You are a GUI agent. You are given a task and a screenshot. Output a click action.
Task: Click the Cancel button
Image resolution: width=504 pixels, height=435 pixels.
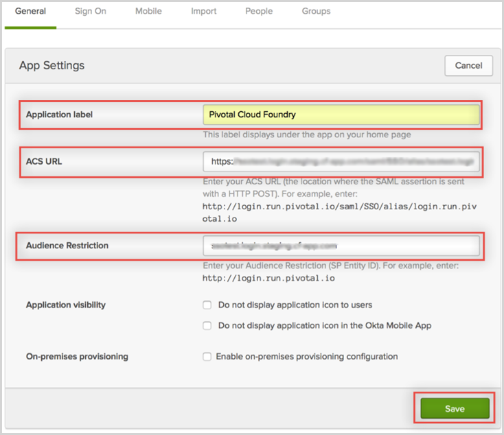(x=468, y=66)
